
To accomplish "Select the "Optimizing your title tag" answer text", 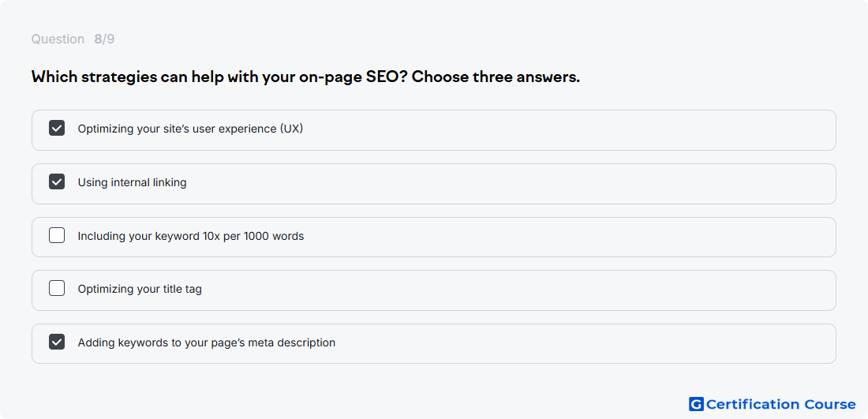I will tap(140, 289).
